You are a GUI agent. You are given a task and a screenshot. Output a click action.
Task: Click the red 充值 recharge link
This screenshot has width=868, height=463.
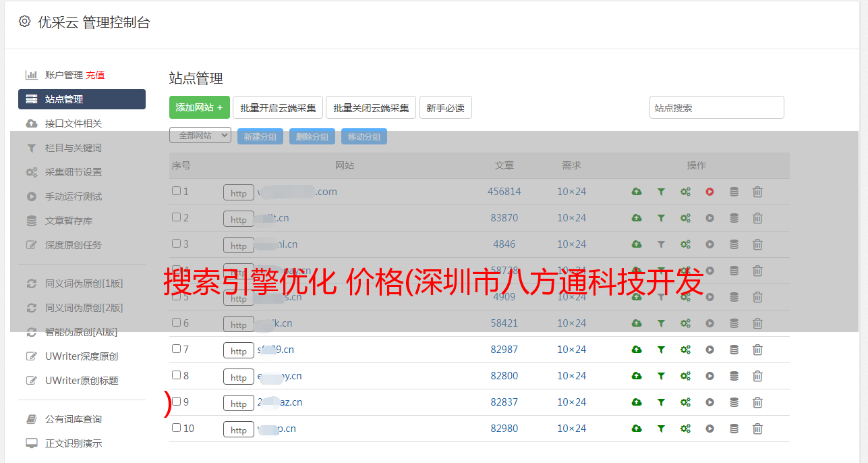click(x=95, y=75)
